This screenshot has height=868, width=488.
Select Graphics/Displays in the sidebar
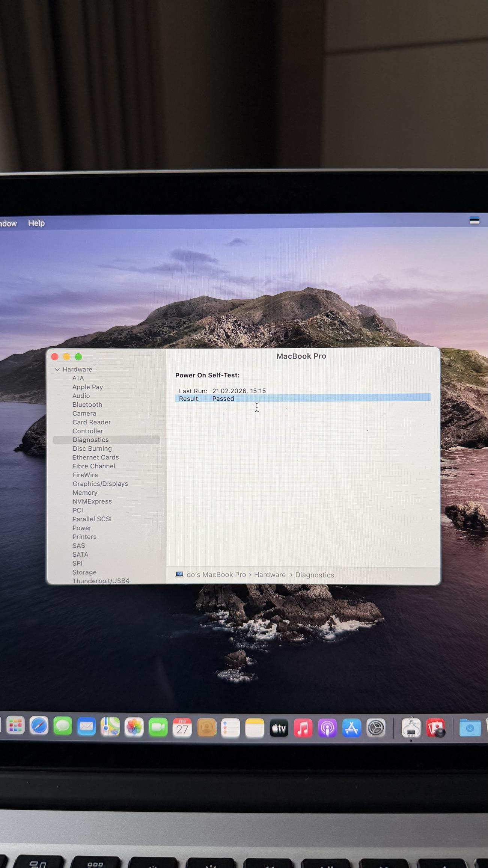pos(100,484)
